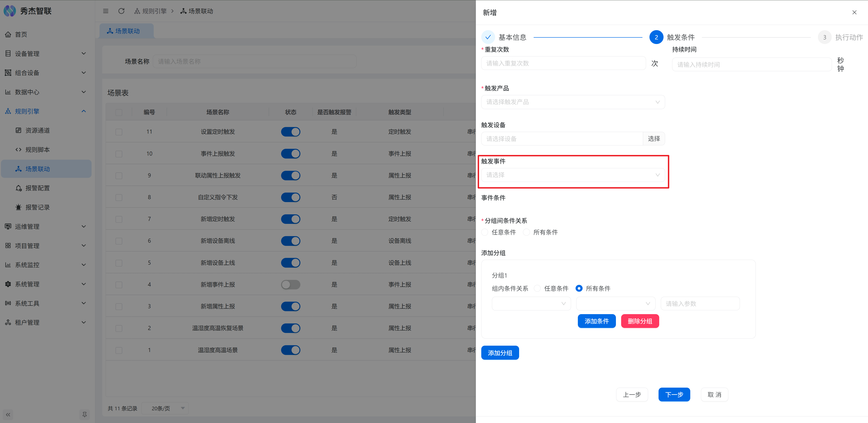The width and height of the screenshot is (868, 423).
Task: Open 报警配置 bell icon item
Action: 19,188
